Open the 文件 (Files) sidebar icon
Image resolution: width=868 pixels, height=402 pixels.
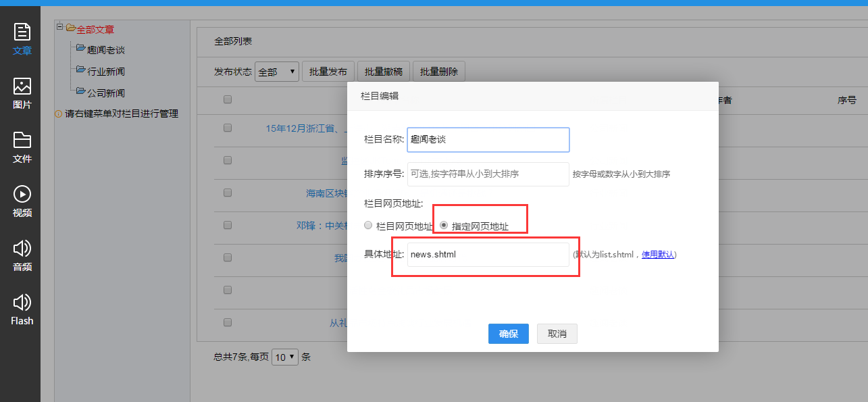point(22,147)
